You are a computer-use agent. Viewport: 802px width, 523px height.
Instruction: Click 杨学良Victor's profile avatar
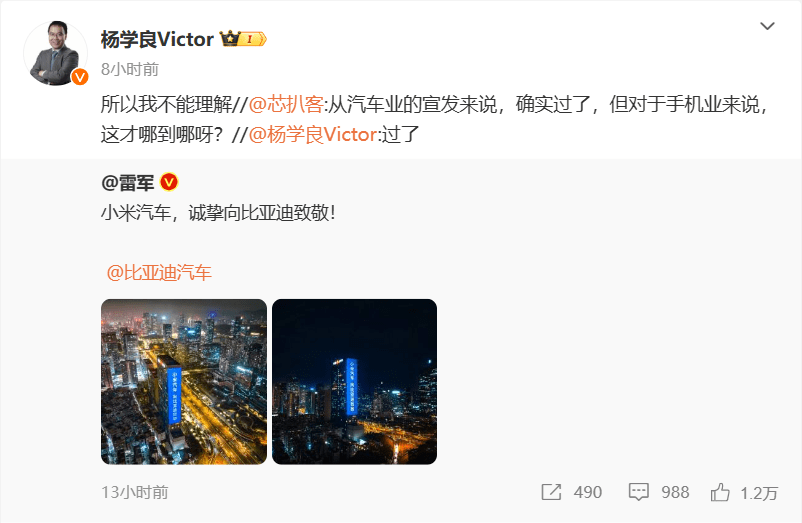[55, 53]
